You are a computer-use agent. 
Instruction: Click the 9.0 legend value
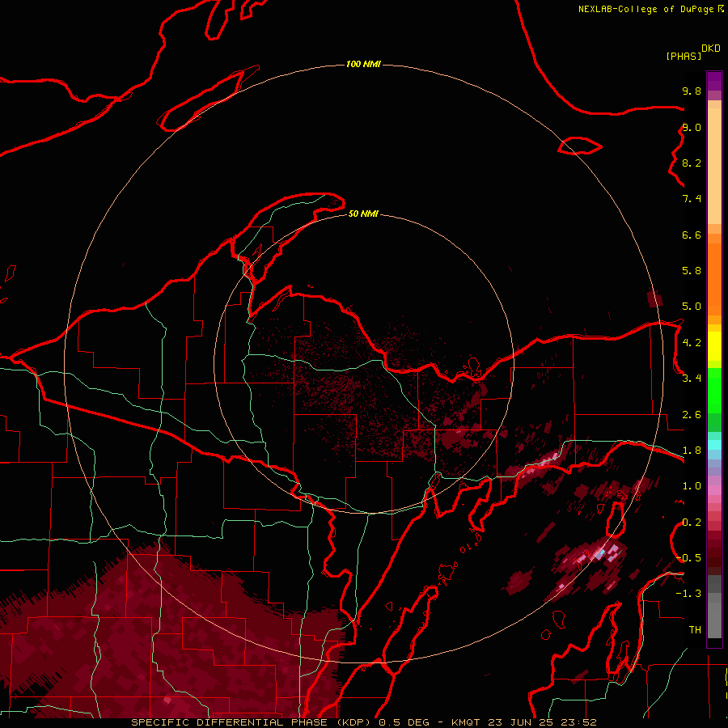(692, 128)
